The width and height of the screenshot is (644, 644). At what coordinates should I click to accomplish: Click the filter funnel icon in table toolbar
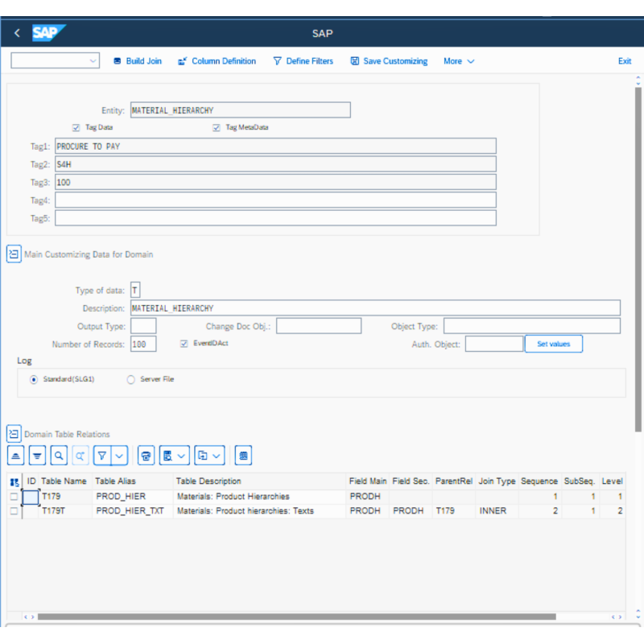(102, 456)
